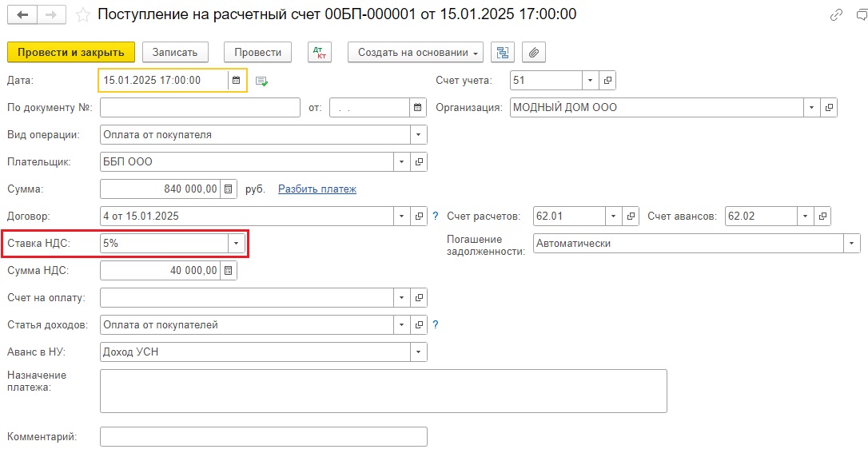Copy the document link via the chain icon
The height and width of the screenshot is (453, 868).
[836, 15]
